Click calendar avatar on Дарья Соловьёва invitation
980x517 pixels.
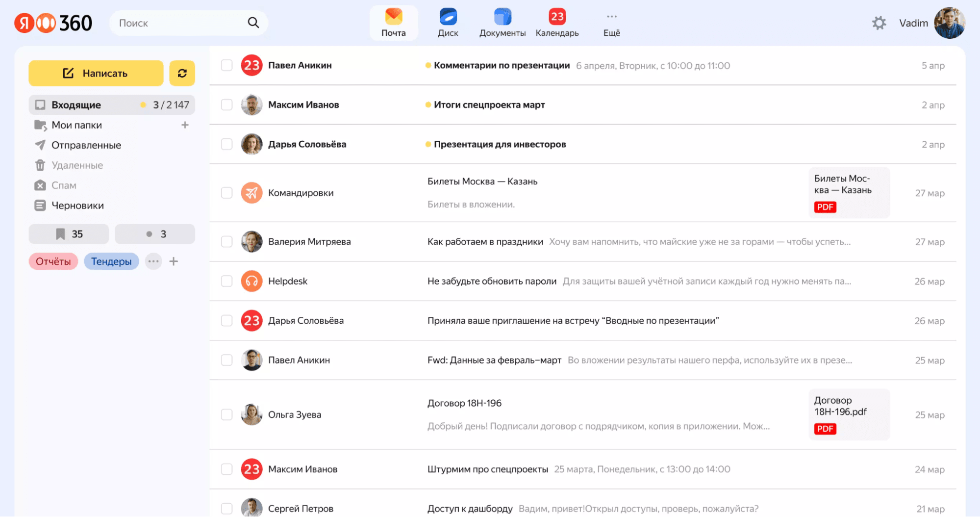251,321
